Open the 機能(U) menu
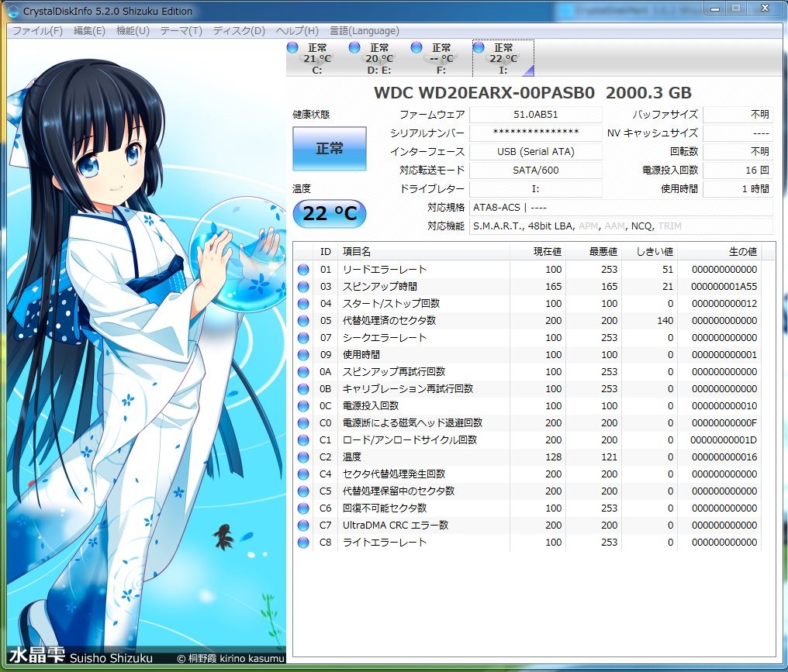 click(133, 31)
